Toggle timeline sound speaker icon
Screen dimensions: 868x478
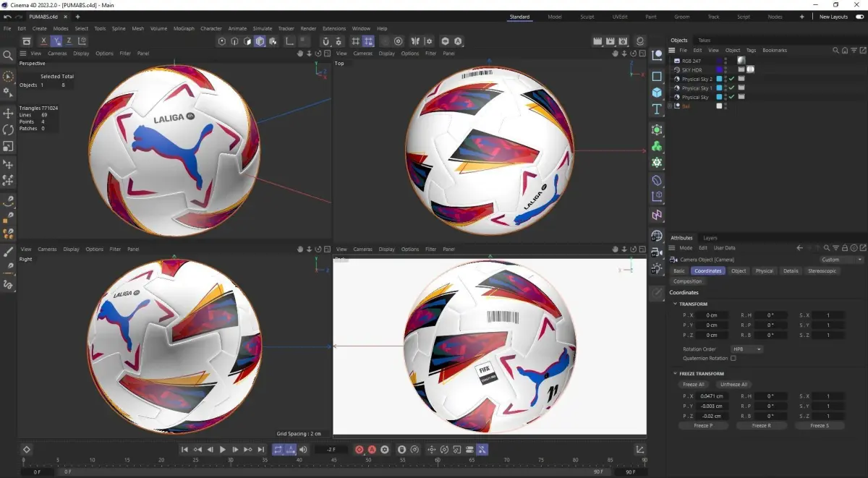point(303,450)
